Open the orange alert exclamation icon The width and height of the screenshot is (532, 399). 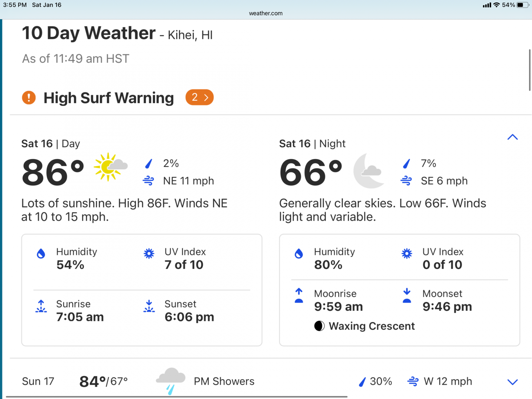coord(29,97)
